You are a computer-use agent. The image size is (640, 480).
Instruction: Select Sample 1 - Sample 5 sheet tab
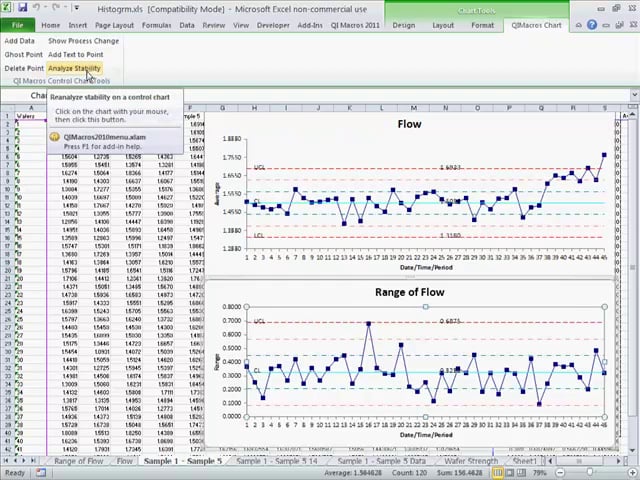point(182,461)
